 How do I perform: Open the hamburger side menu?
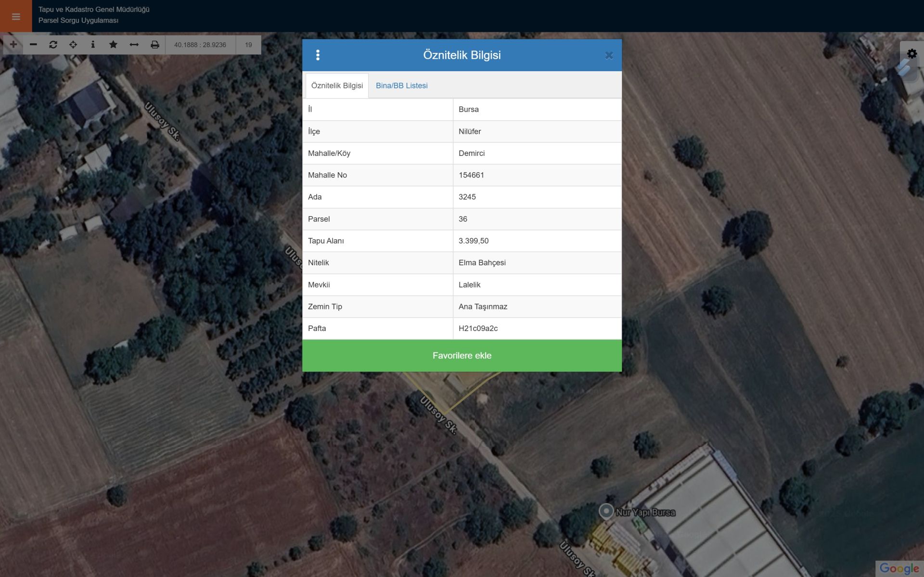(x=16, y=17)
